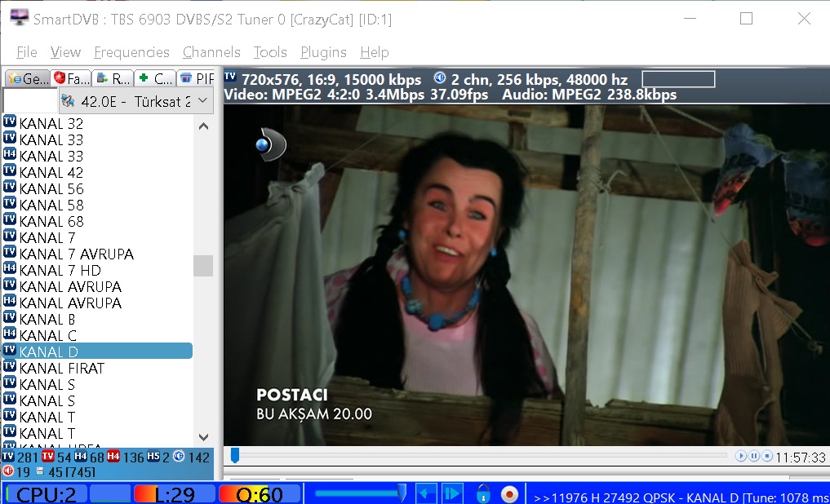Screen dimensions: 830x504
Task: Click the satellite icon in the dropdown
Action: [x=67, y=100]
